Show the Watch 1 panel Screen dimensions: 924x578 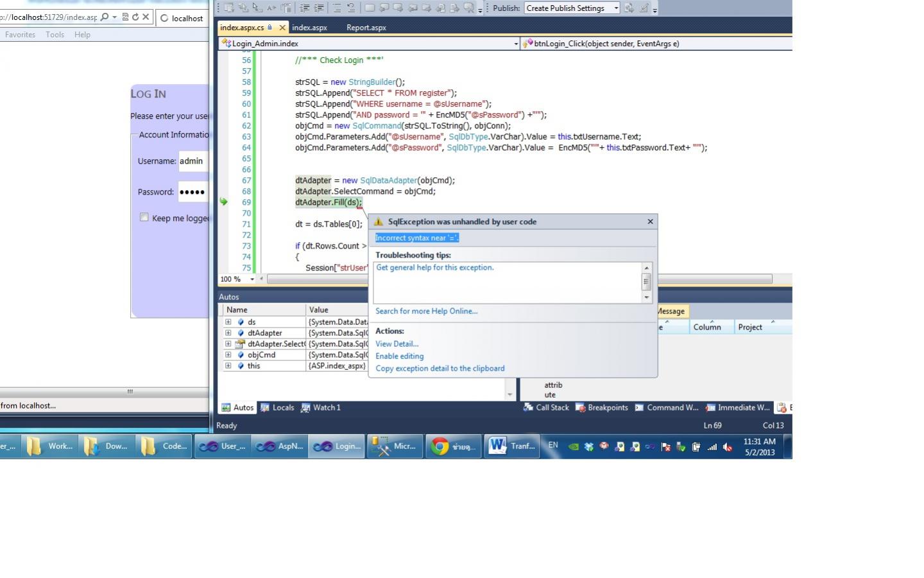tap(321, 407)
